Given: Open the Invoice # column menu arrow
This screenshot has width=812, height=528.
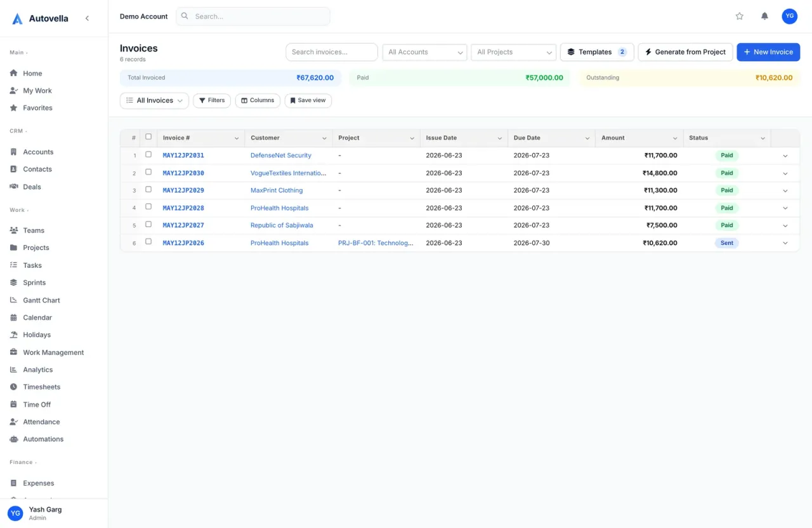Looking at the screenshot, I should [237, 138].
